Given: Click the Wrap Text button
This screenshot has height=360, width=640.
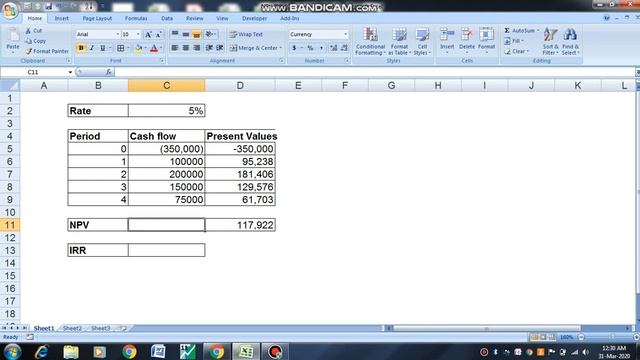Looking at the screenshot, I should [x=246, y=34].
